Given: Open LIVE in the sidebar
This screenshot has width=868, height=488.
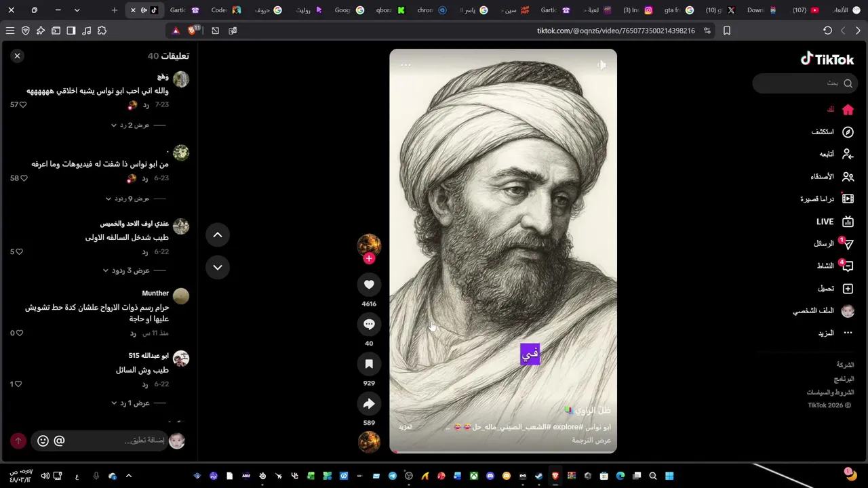Looking at the screenshot, I should (x=835, y=222).
